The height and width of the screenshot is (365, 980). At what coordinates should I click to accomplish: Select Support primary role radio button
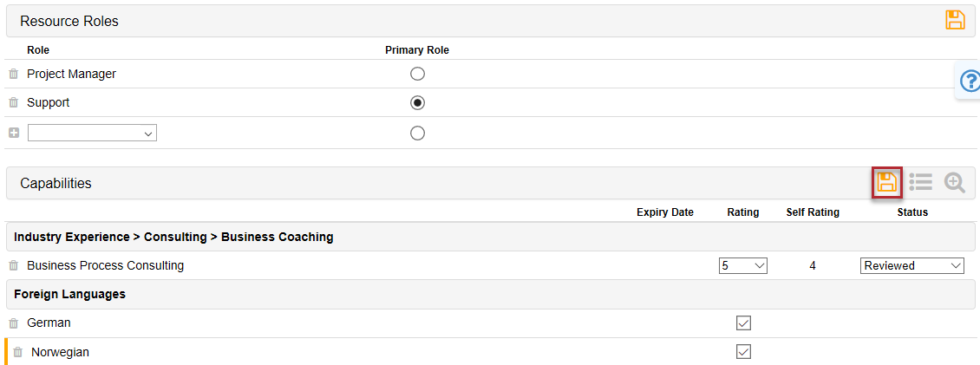point(417,103)
